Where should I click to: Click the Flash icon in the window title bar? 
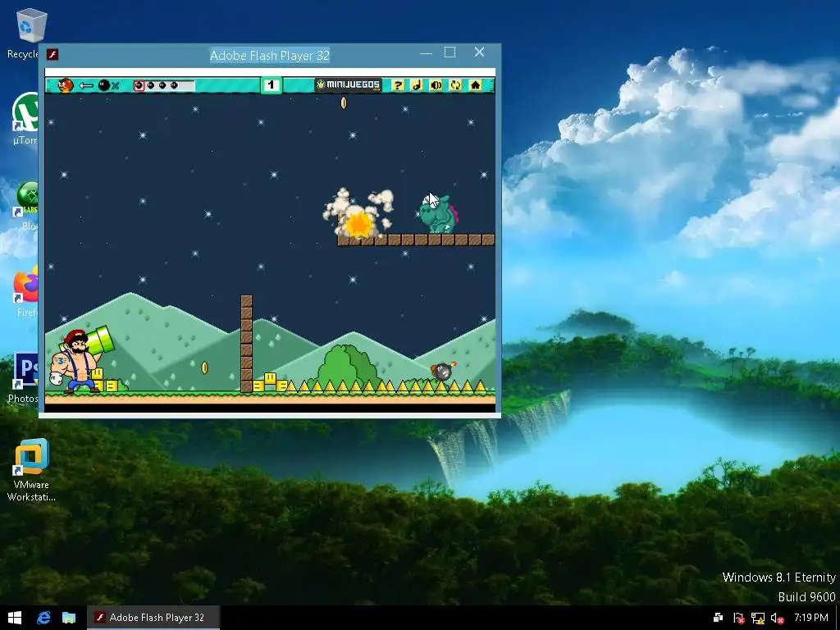[x=52, y=55]
